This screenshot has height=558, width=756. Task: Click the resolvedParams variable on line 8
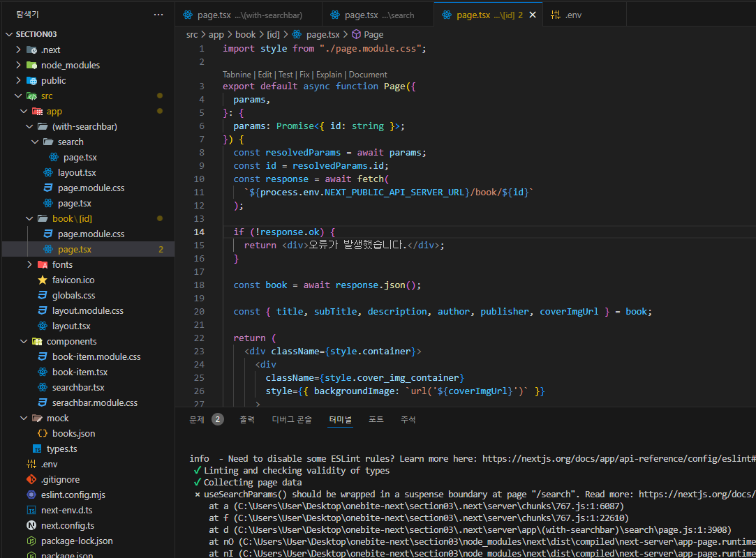click(303, 152)
